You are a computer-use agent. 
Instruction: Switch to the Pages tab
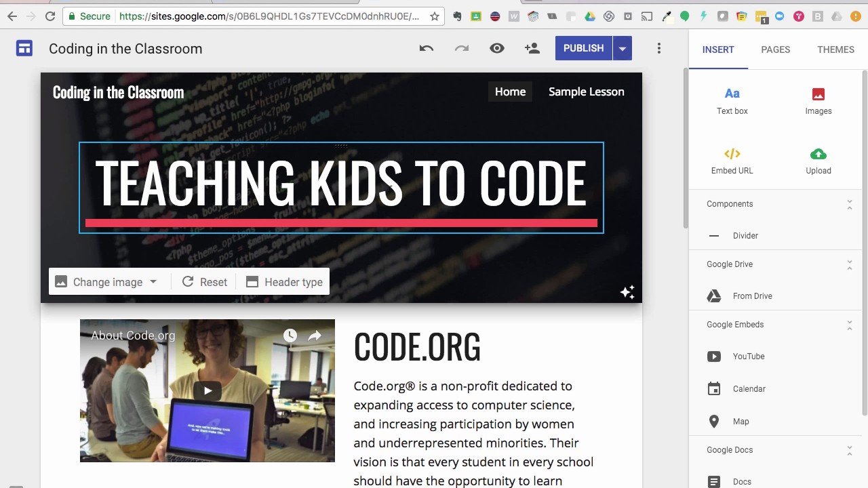click(776, 49)
